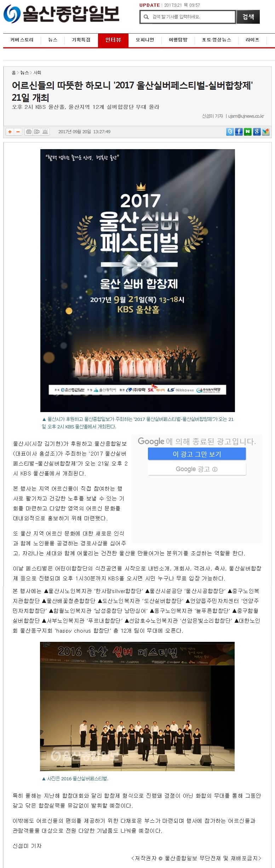The height and width of the screenshot is (868, 275).
Task: Open the 커버스토리 menu
Action: coord(22,40)
